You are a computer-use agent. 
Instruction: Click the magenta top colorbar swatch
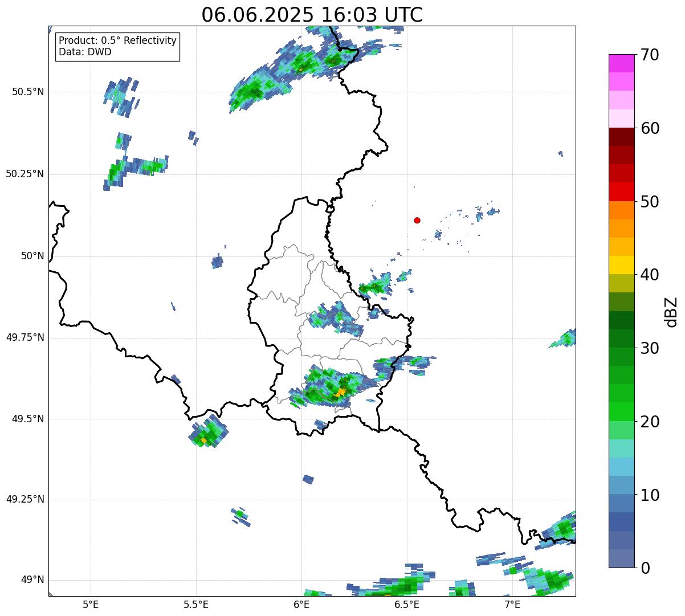(x=622, y=63)
